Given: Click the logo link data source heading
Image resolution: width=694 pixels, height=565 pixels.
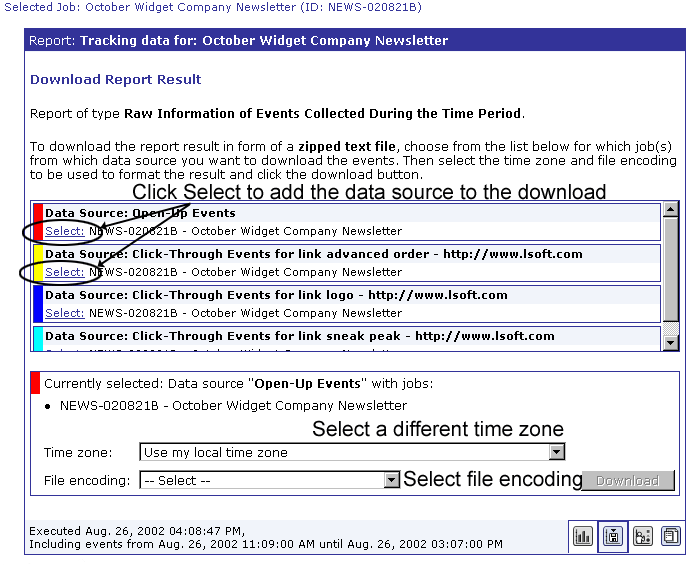Looking at the screenshot, I should click(276, 295).
